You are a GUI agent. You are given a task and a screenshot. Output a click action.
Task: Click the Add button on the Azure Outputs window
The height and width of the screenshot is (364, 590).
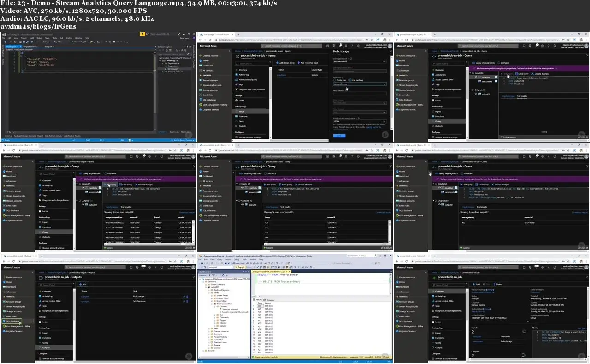tap(83, 284)
